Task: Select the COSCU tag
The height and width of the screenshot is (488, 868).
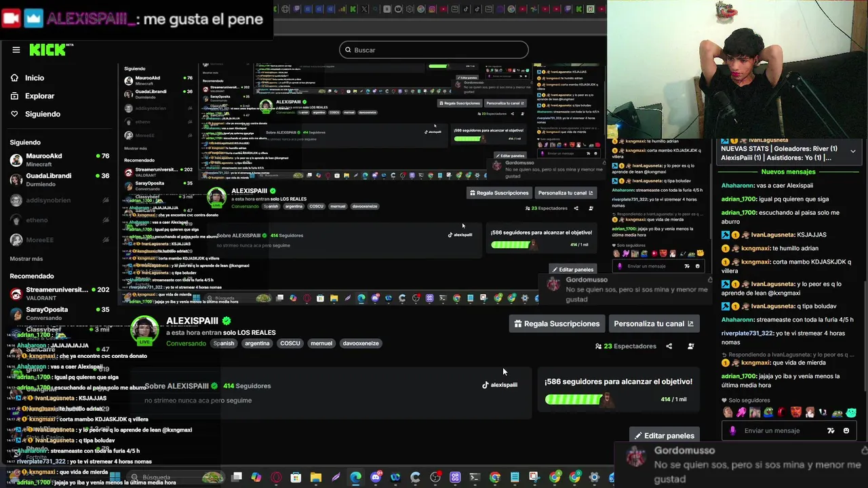Action: pos(290,344)
